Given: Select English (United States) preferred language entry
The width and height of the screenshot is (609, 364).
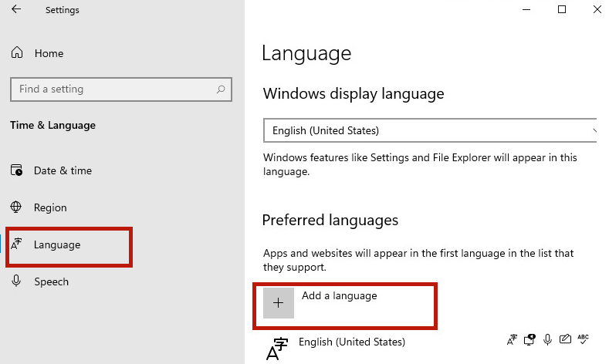Looking at the screenshot, I should [x=351, y=342].
